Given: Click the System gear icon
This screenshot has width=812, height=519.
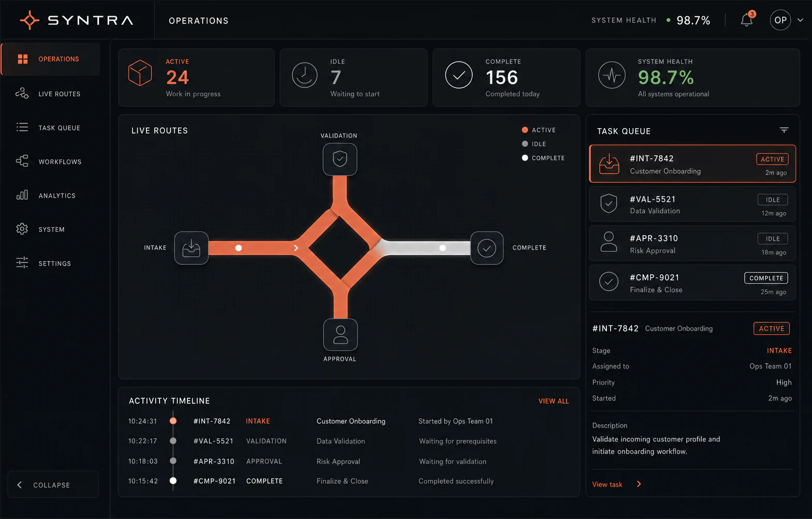Looking at the screenshot, I should (x=22, y=229).
